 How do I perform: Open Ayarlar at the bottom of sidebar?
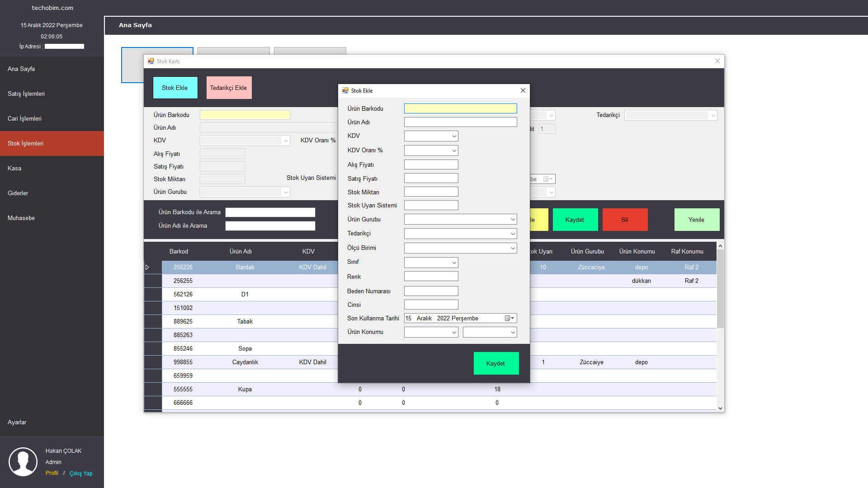pyautogui.click(x=17, y=422)
